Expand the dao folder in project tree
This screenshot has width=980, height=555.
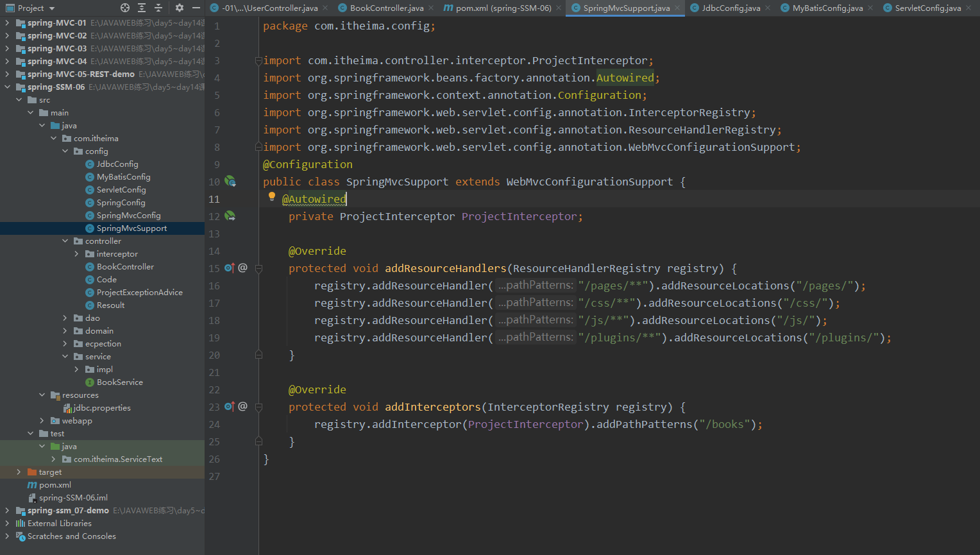pos(65,318)
